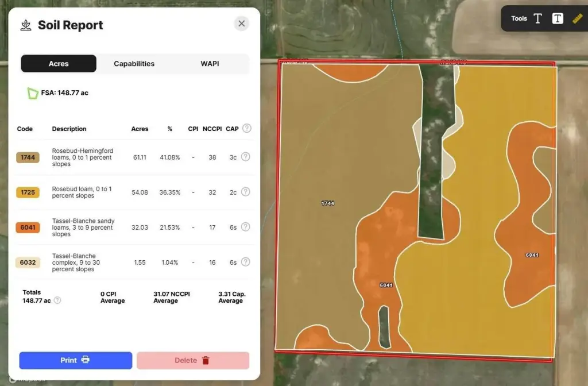Image resolution: width=588 pixels, height=386 pixels.
Task: Switch to the WAPI tab
Action: (210, 64)
